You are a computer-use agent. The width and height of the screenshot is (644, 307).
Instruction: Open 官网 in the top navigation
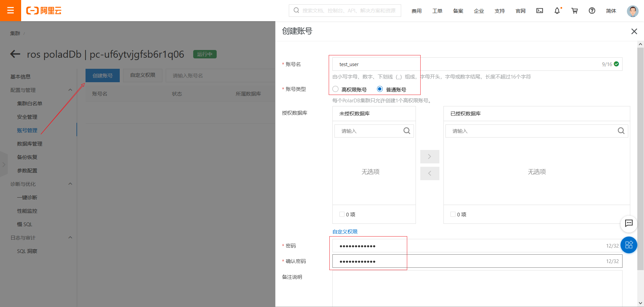click(521, 11)
